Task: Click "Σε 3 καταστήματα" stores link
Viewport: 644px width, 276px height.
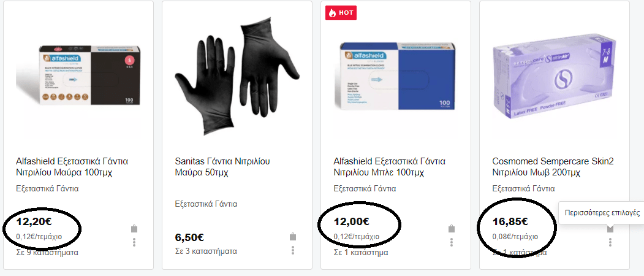Action: pos(206,251)
